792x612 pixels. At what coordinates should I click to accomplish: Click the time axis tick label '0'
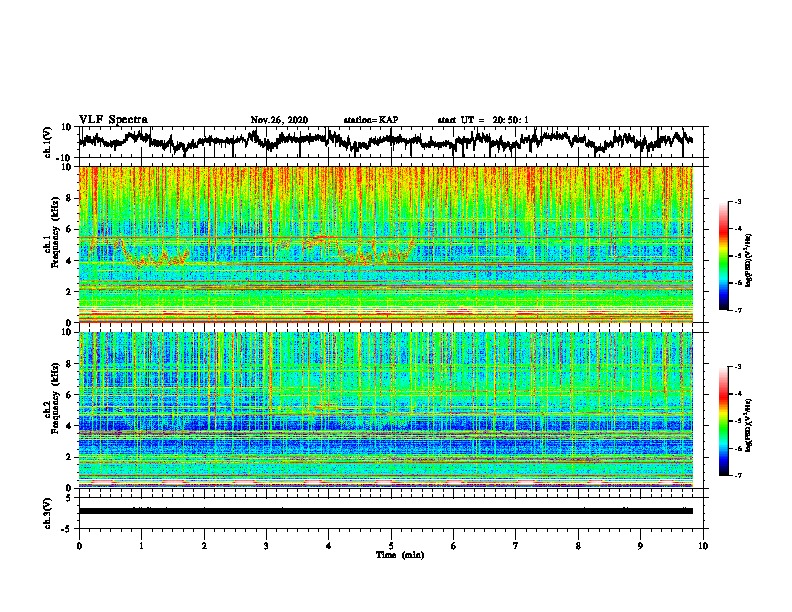[x=79, y=546]
